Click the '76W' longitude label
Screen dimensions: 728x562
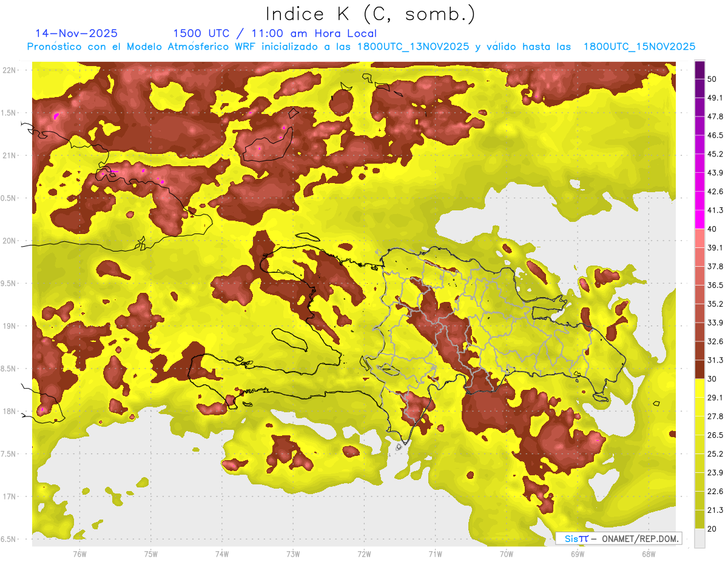[x=79, y=554]
